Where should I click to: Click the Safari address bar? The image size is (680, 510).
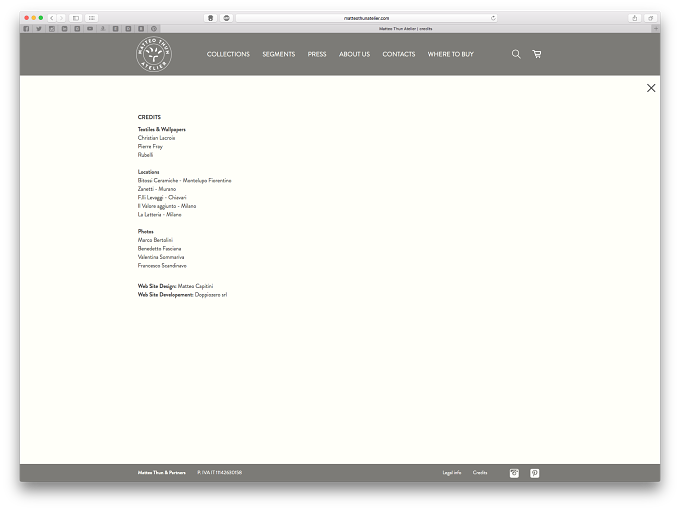[366, 18]
